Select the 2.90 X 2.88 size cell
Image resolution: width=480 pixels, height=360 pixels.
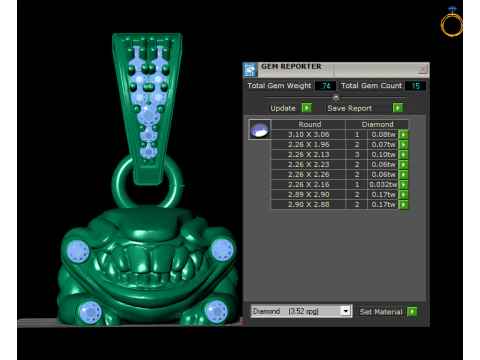tap(308, 204)
